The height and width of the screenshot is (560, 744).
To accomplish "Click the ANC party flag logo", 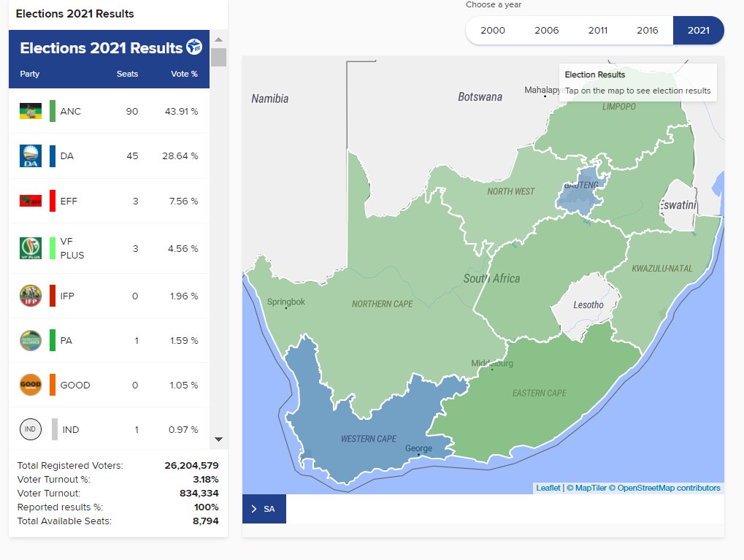I will (31, 111).
